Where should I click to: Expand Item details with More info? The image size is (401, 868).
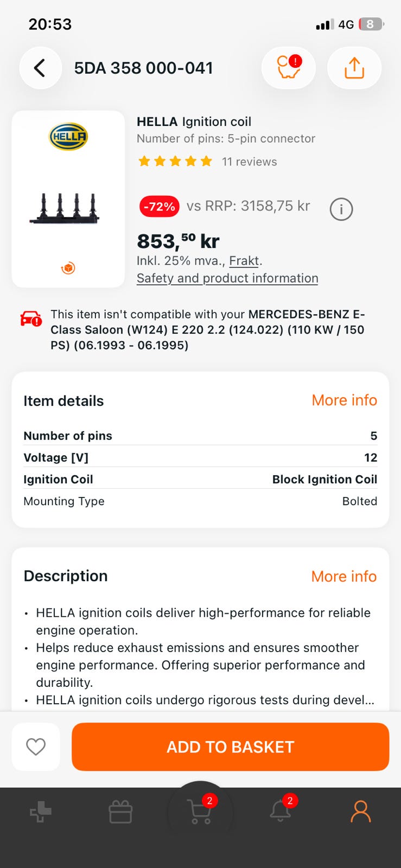pyautogui.click(x=344, y=400)
